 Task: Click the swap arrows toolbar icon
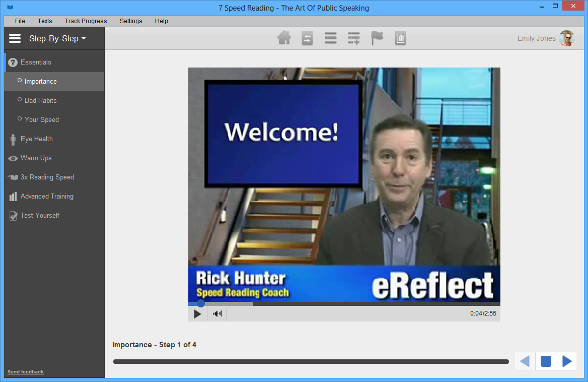pyautogui.click(x=307, y=38)
